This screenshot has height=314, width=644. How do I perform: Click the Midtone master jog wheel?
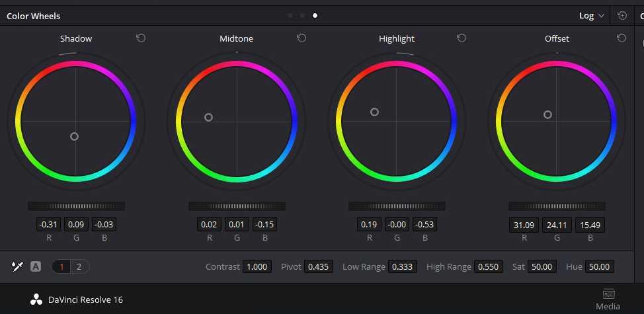pos(237,206)
